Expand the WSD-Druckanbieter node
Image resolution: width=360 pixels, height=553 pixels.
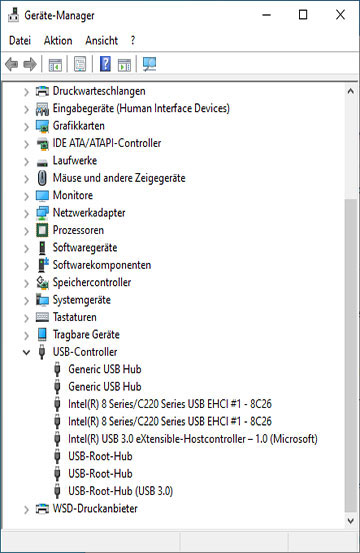(x=26, y=509)
